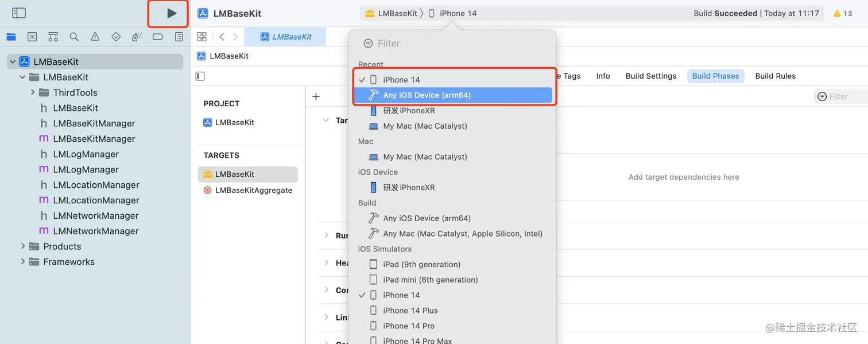Viewport: 868px width, 344px height.
Task: Toggle the navigator sidebar button
Action: pos(19,13)
